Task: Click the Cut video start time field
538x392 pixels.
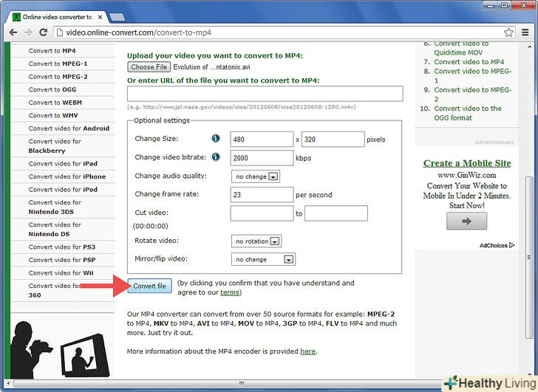Action: (262, 213)
